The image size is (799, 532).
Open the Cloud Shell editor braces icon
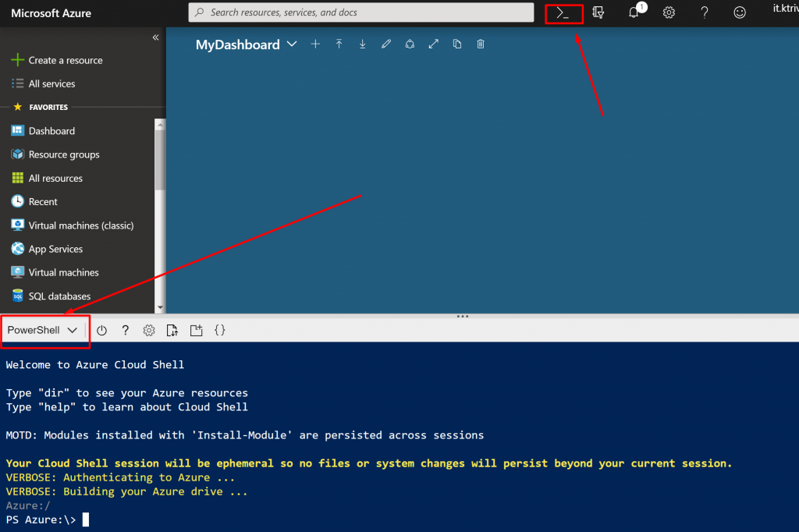point(219,330)
